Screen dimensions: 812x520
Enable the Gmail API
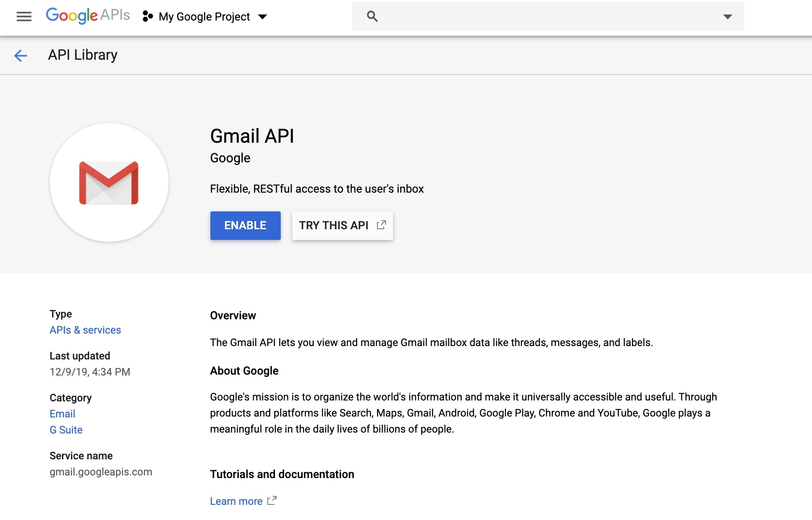[246, 226]
